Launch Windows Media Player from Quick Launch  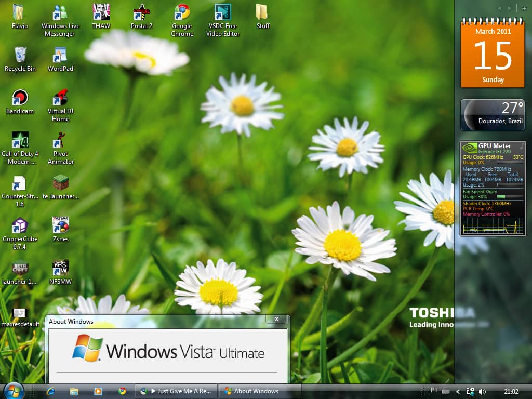tap(98, 391)
